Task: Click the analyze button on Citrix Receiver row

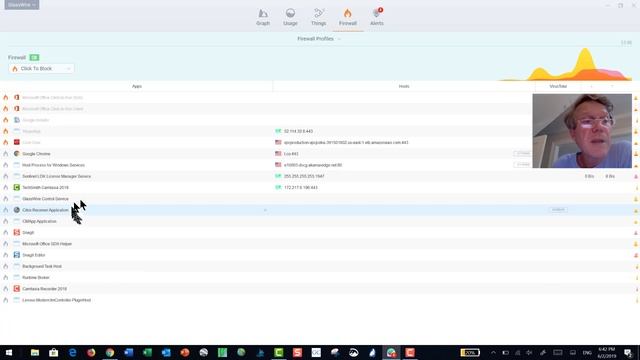Action: [558, 210]
